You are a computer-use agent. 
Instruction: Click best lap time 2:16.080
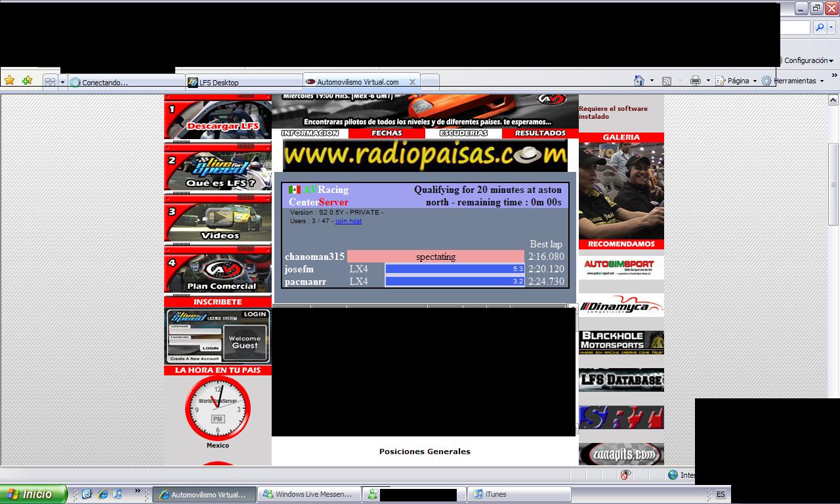tap(546, 257)
